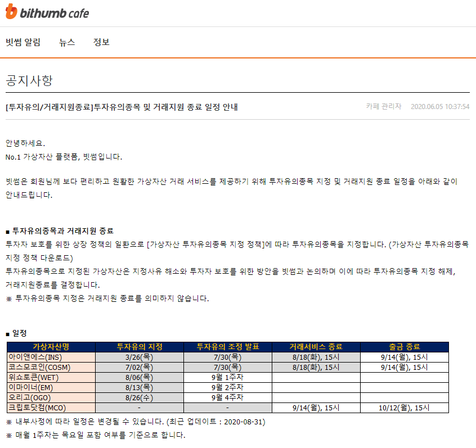Click the 7/02(목) date cell
The height and width of the screenshot is (448, 476).
click(x=140, y=367)
